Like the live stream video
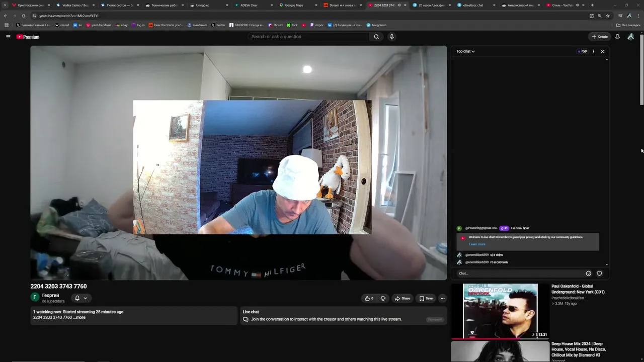Image resolution: width=644 pixels, height=362 pixels. pos(369,298)
